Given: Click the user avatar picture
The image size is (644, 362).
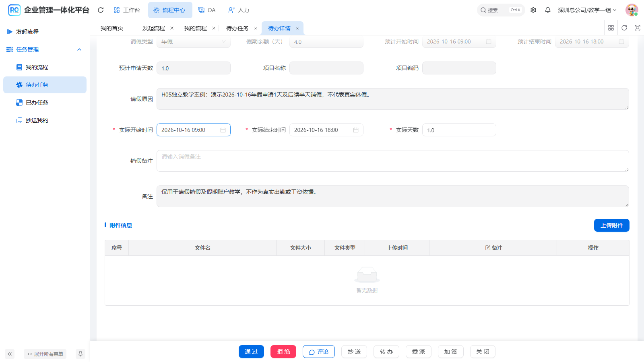Looking at the screenshot, I should point(632,10).
